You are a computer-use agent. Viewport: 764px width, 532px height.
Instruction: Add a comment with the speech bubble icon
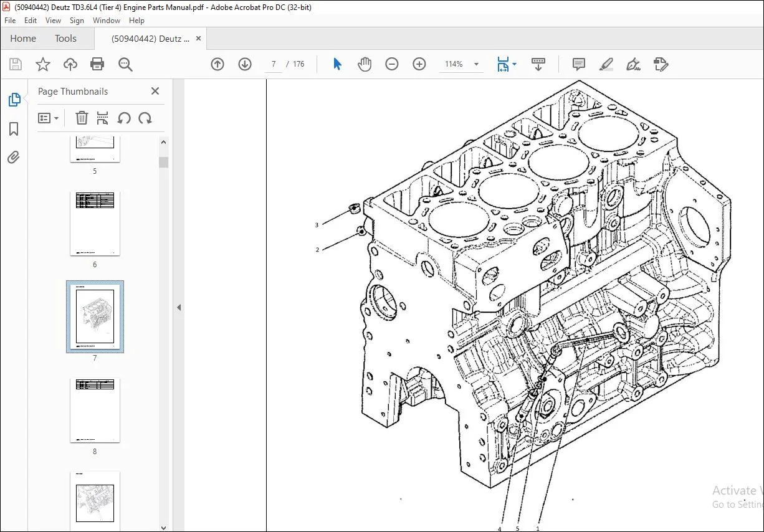pos(579,64)
